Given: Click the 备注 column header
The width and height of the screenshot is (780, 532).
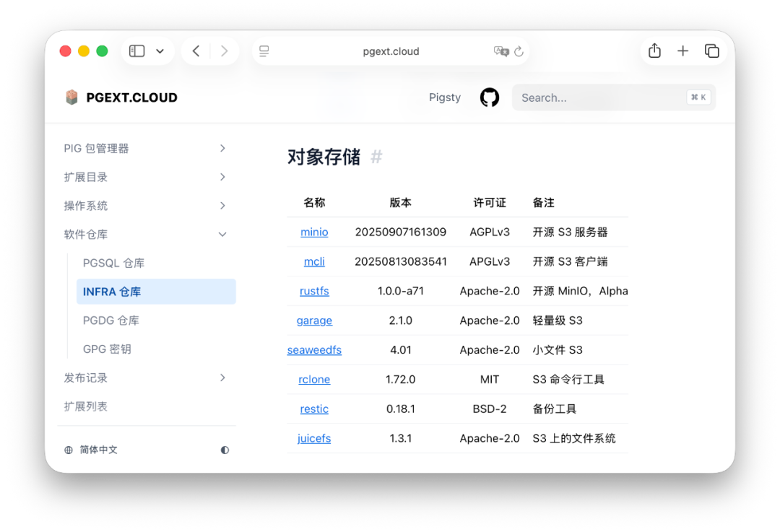Looking at the screenshot, I should [x=543, y=202].
